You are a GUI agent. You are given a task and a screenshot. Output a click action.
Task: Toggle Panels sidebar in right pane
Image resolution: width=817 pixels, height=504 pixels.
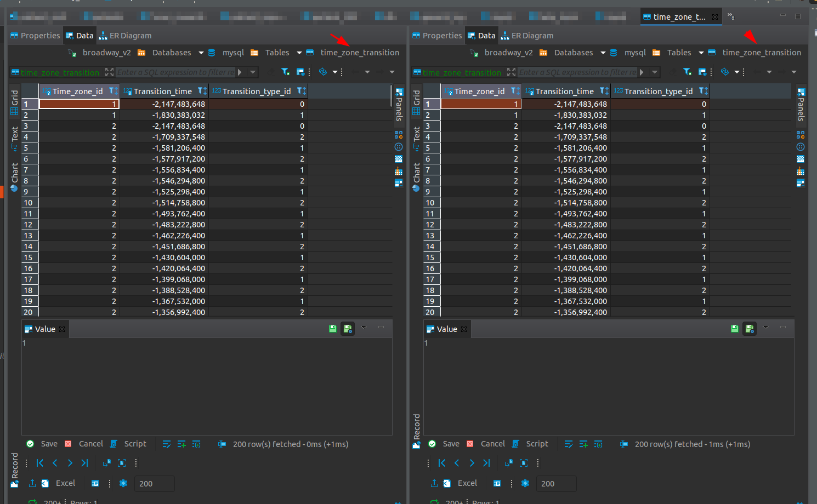[x=801, y=105]
